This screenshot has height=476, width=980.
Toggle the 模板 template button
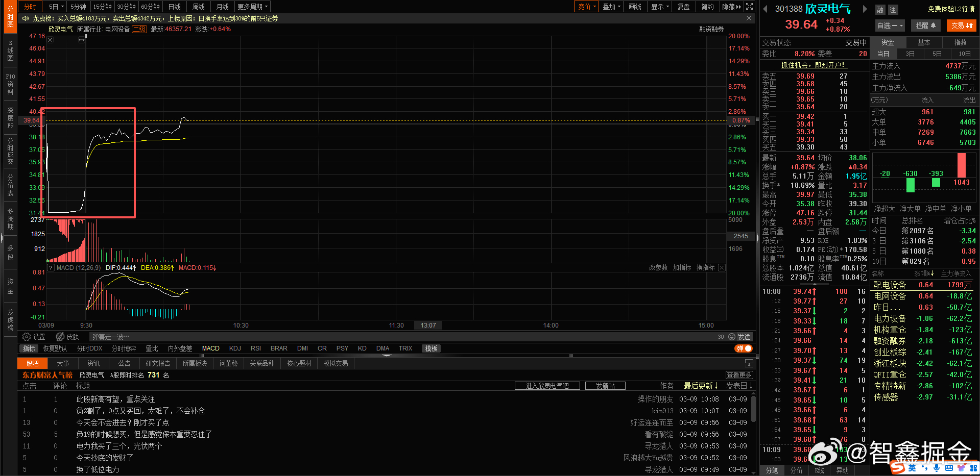[432, 348]
